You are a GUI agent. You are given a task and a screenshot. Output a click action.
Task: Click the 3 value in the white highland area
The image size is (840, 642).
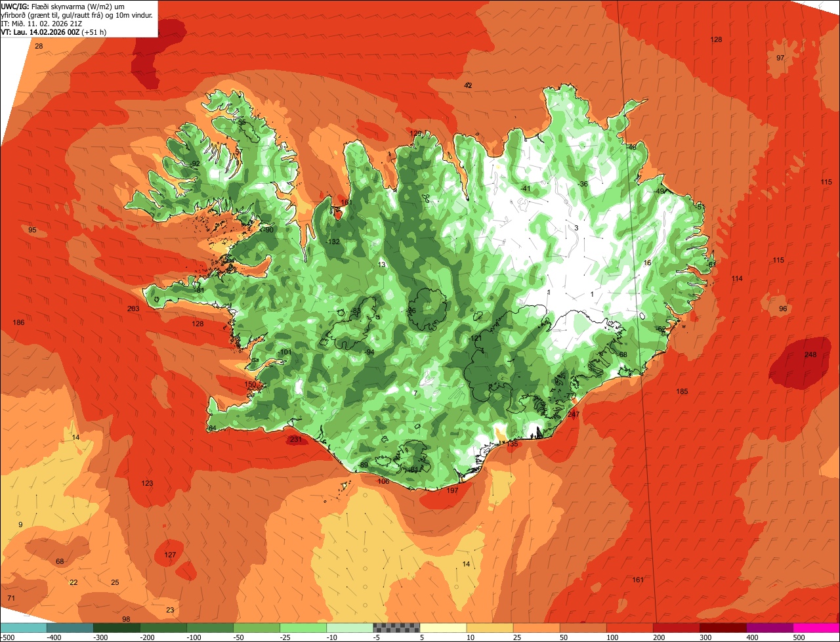576,228
